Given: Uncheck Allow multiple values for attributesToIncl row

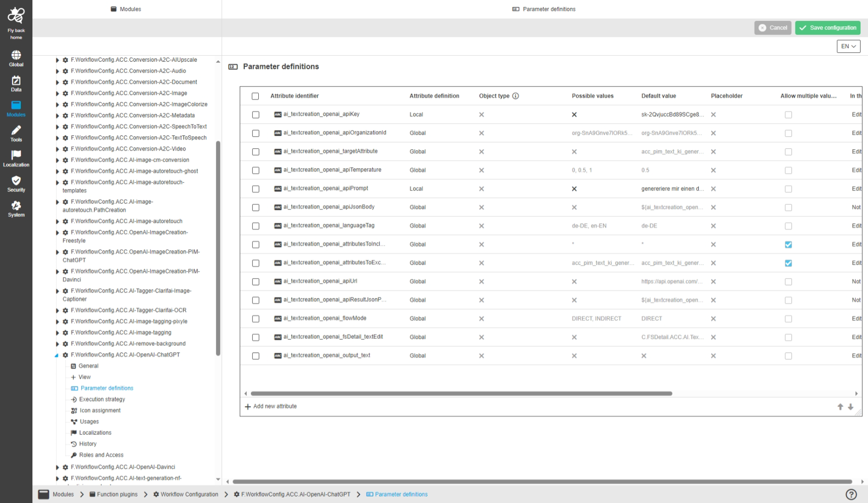Looking at the screenshot, I should [788, 244].
